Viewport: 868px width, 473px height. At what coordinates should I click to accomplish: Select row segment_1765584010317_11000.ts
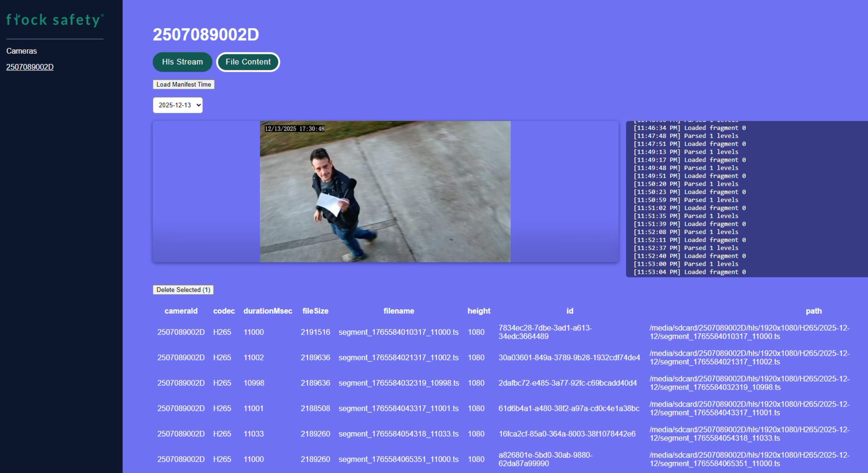(x=398, y=332)
